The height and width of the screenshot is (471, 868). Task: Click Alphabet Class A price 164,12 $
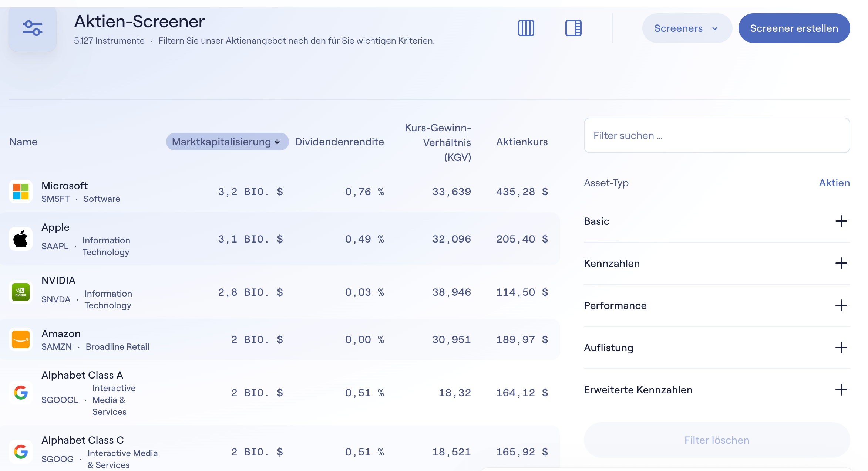522,393
